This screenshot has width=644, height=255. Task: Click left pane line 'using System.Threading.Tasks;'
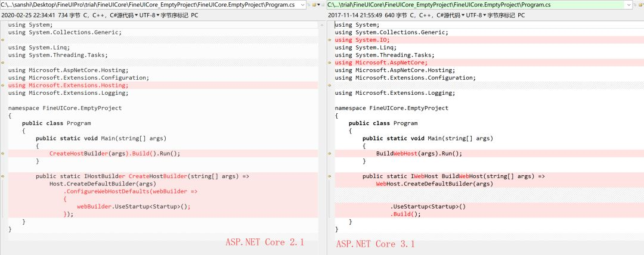tap(58, 55)
